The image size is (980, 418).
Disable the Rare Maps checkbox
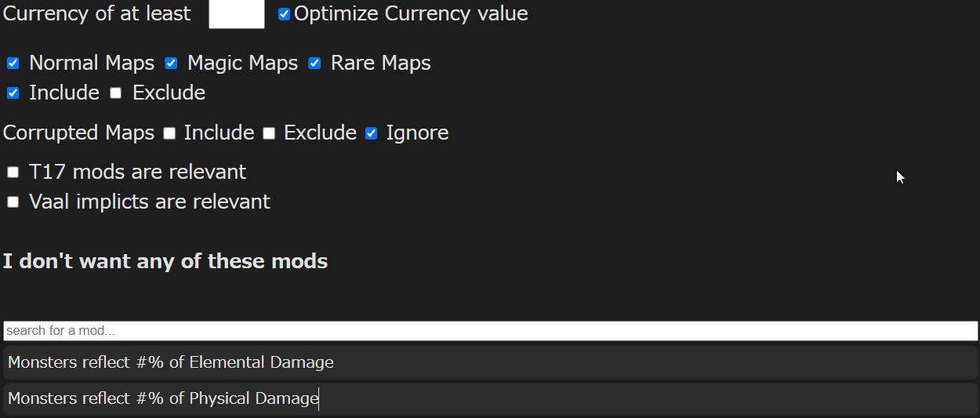314,64
